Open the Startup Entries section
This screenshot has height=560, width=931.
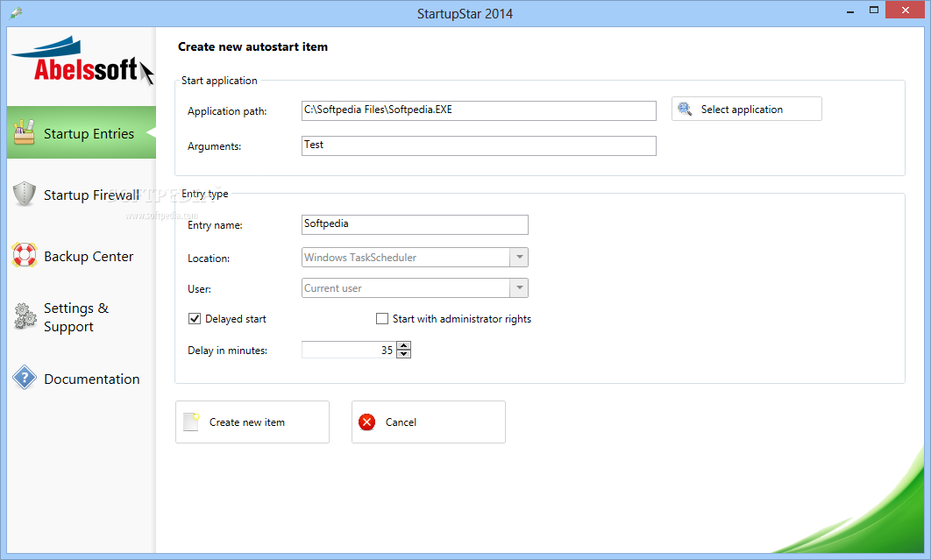(x=82, y=132)
